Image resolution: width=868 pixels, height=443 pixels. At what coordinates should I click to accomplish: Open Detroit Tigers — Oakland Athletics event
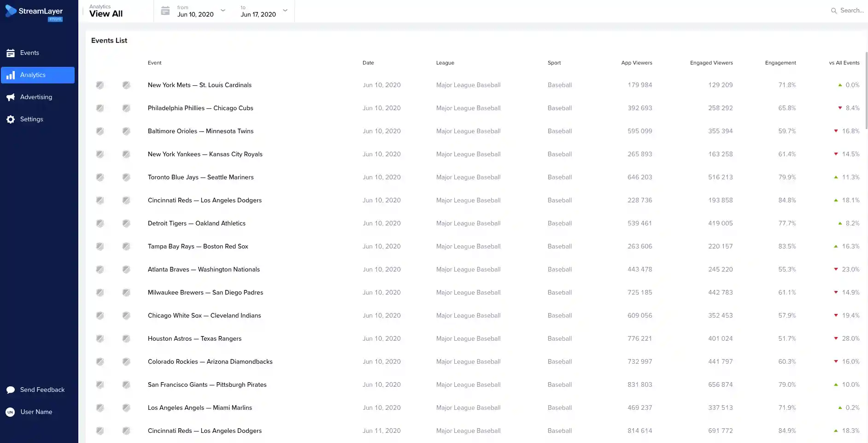click(197, 224)
